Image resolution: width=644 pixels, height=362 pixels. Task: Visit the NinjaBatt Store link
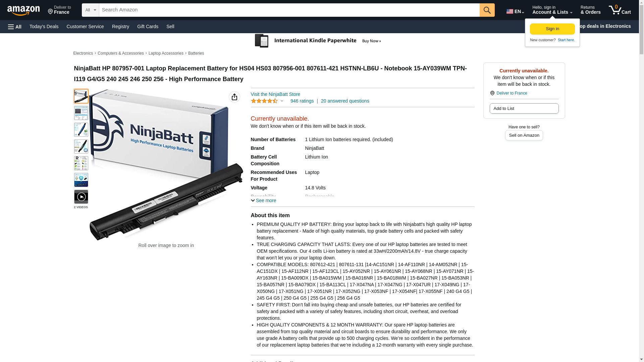point(275,94)
